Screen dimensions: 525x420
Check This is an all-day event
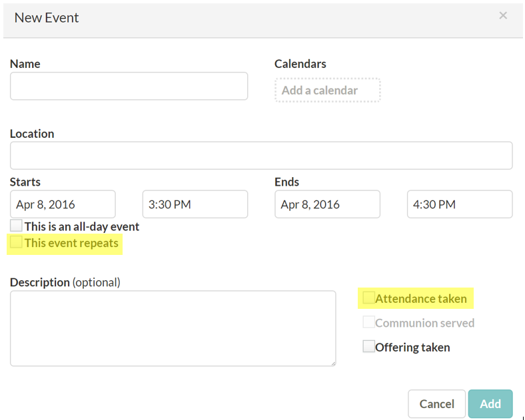pos(16,226)
